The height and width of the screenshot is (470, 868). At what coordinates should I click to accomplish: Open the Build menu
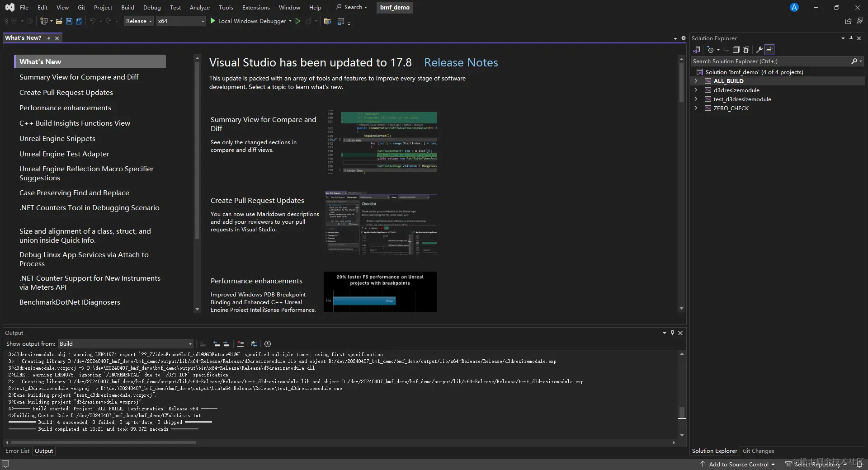(x=127, y=7)
